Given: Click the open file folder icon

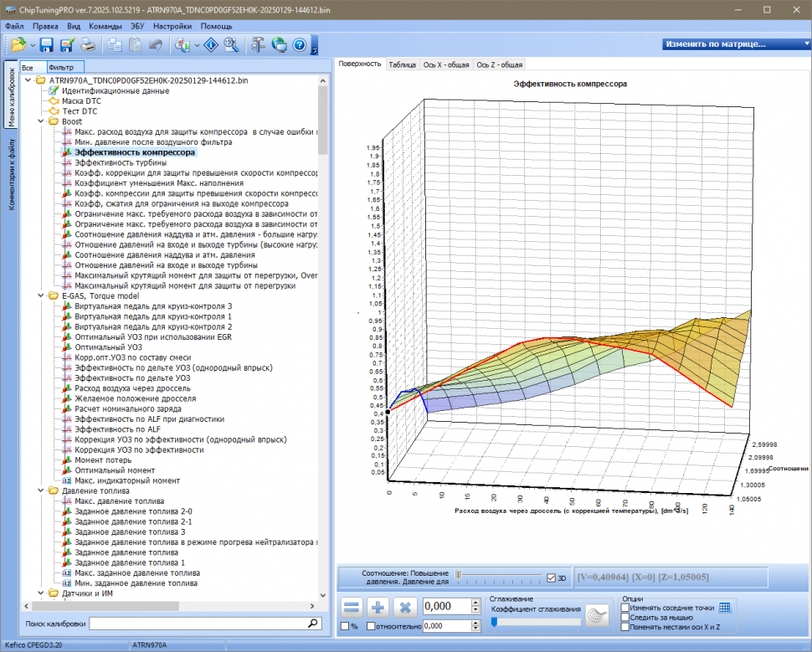Looking at the screenshot, I should click(18, 45).
